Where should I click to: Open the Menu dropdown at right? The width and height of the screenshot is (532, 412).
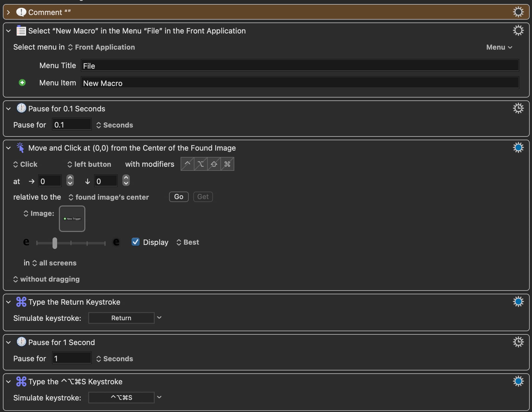499,47
